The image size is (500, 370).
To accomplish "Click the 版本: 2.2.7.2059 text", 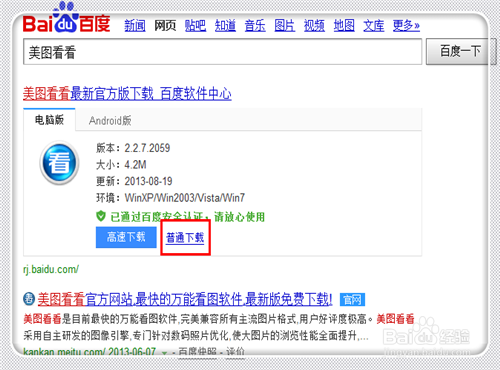I will (133, 148).
